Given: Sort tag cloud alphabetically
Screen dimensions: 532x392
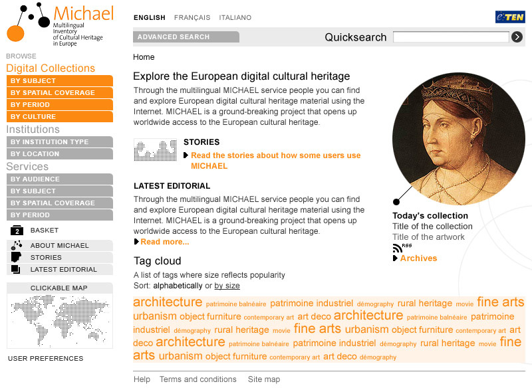Looking at the screenshot, I should point(178,286).
